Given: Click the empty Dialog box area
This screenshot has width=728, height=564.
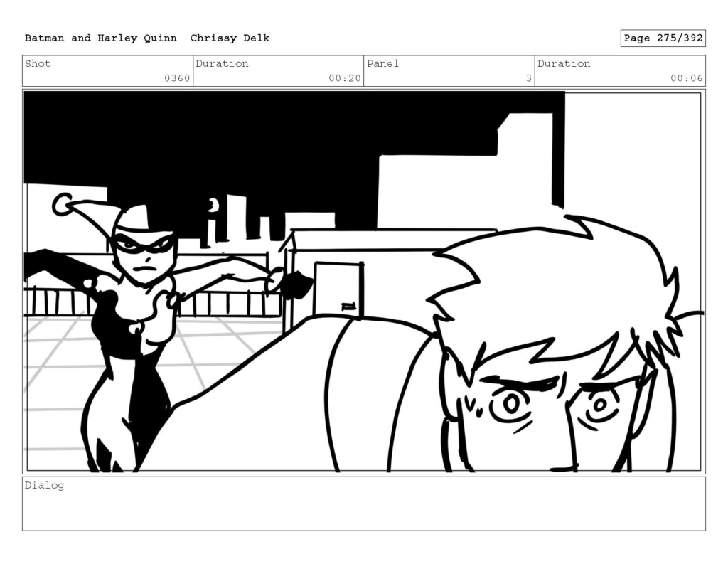Looking at the screenshot, I should pos(364,504).
